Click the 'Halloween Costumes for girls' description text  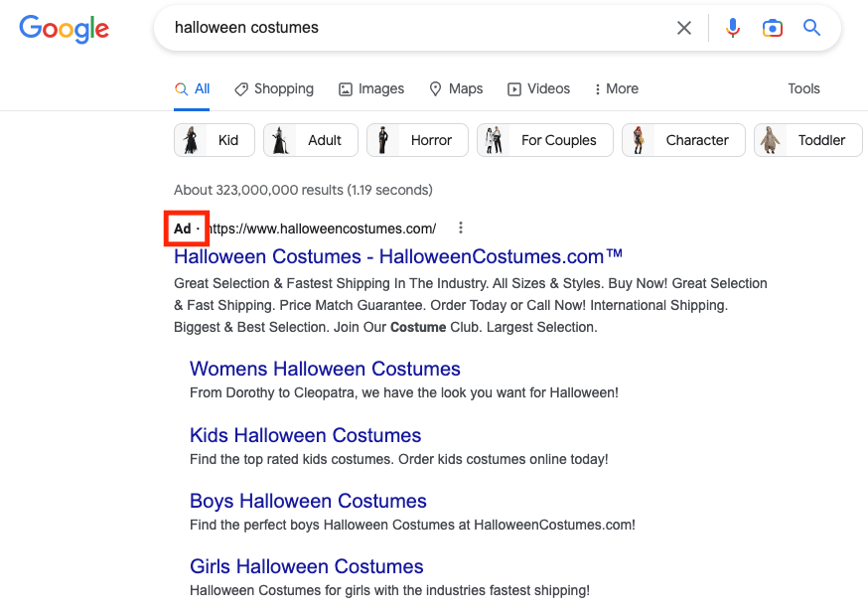coord(389,590)
